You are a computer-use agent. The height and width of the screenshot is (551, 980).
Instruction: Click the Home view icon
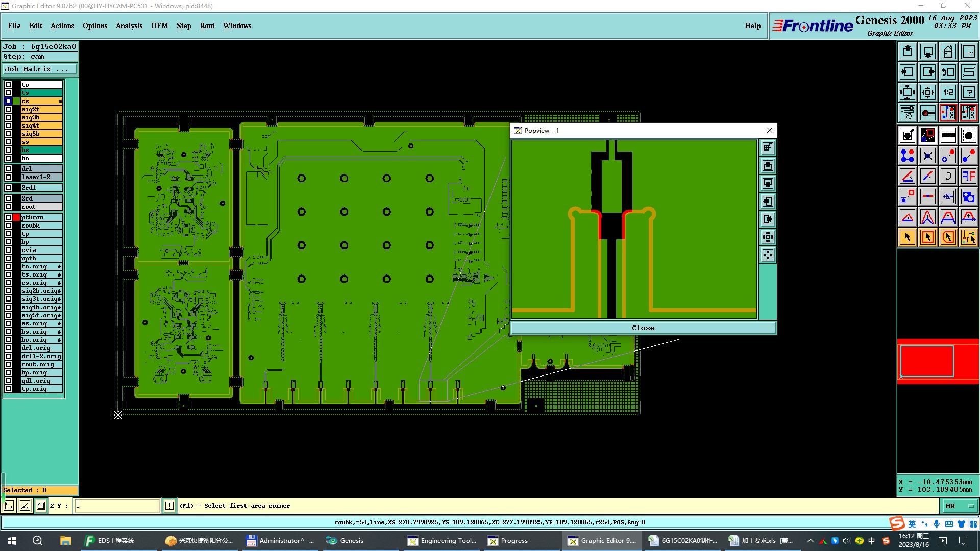948,52
